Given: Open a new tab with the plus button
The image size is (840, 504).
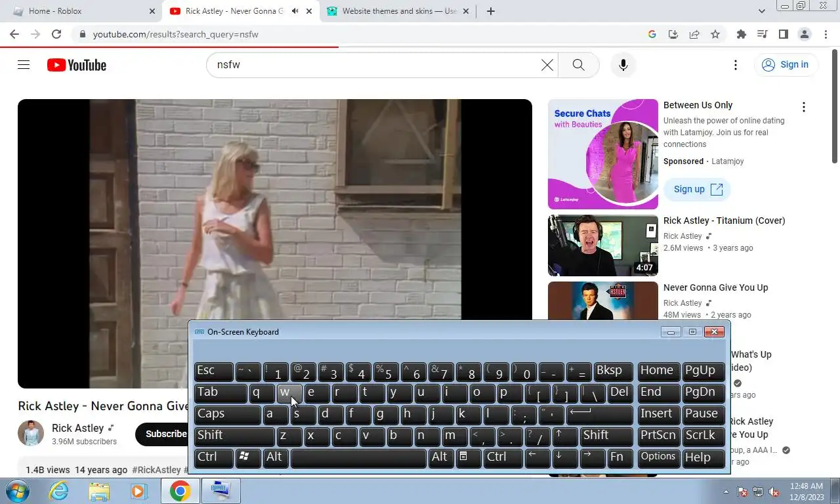Looking at the screenshot, I should coord(490,11).
